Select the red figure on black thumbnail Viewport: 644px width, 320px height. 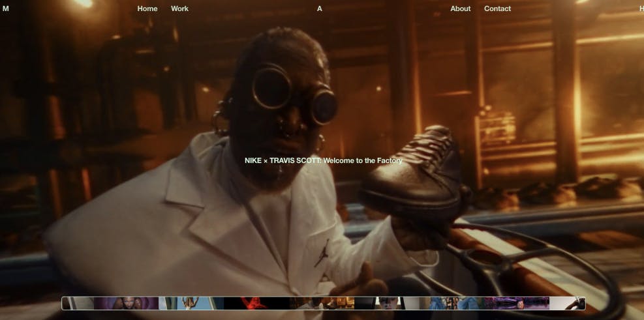[x=256, y=303]
